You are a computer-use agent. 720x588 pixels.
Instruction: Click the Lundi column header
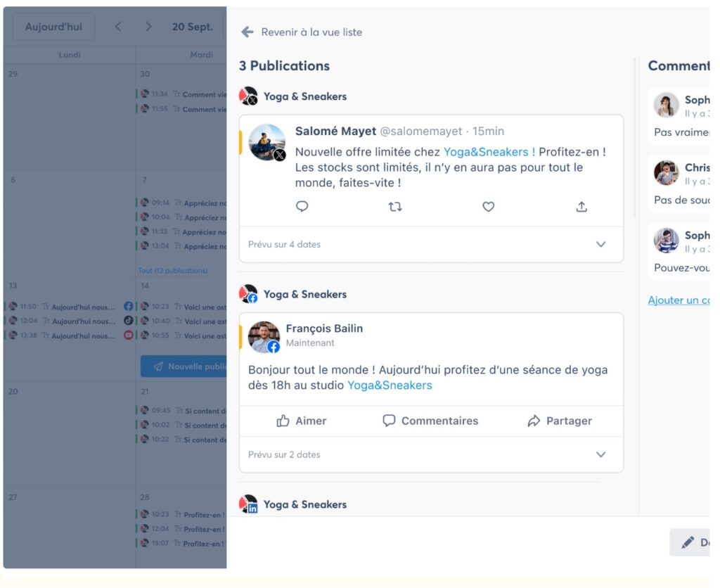pyautogui.click(x=70, y=55)
